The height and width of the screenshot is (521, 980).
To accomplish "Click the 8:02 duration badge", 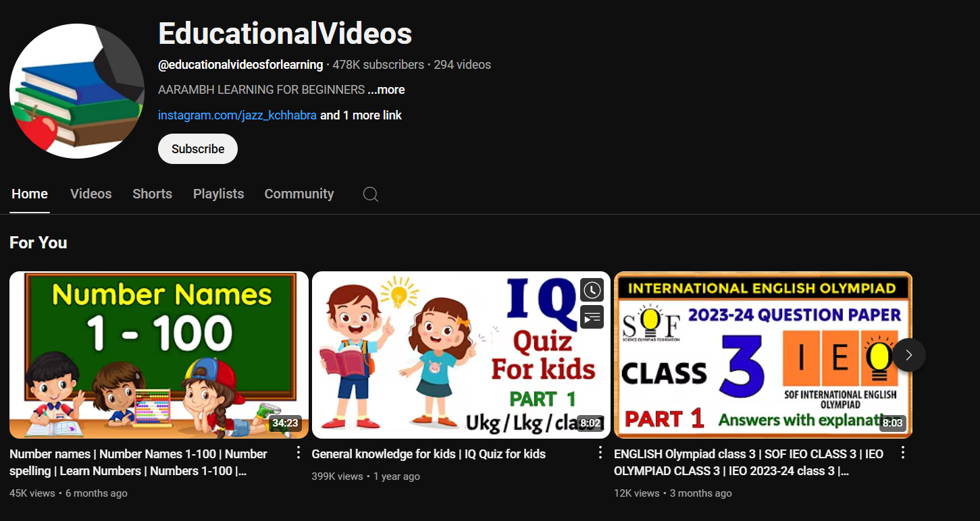I will pyautogui.click(x=590, y=423).
